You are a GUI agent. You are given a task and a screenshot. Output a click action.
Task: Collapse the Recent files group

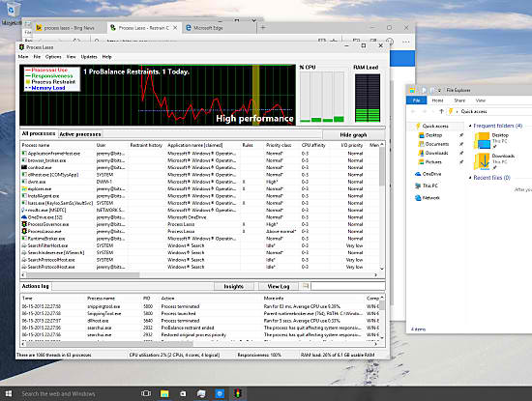[x=470, y=178]
